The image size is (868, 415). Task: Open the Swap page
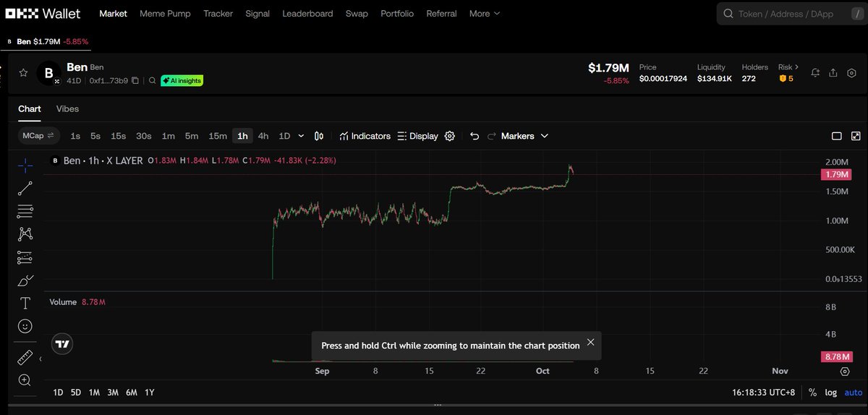[357, 14]
